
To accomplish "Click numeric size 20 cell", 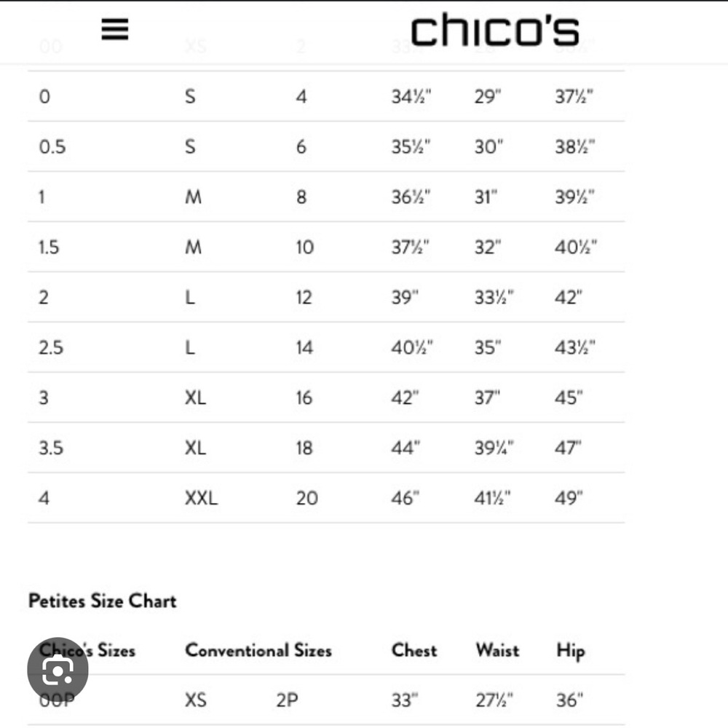I will coord(307,498).
